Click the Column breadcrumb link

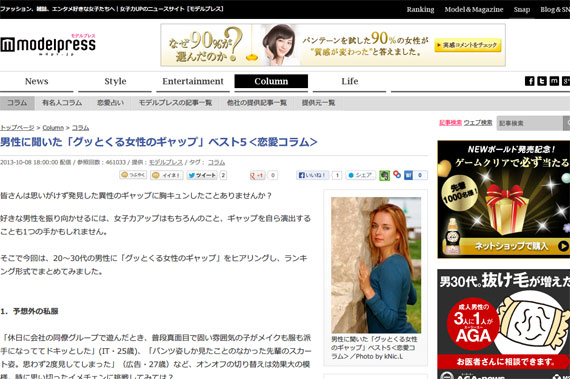pos(53,128)
